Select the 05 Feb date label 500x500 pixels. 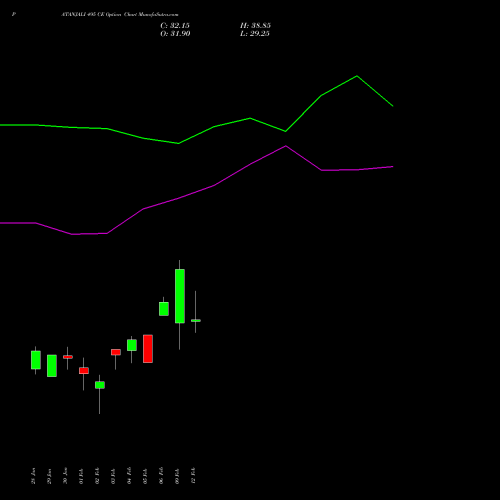point(145,476)
